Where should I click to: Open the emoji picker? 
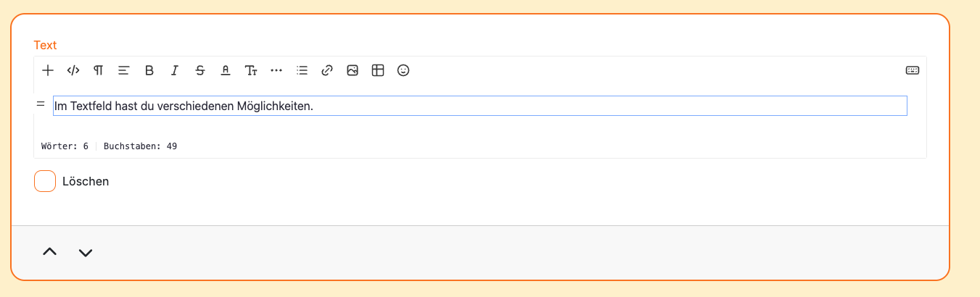click(x=403, y=70)
